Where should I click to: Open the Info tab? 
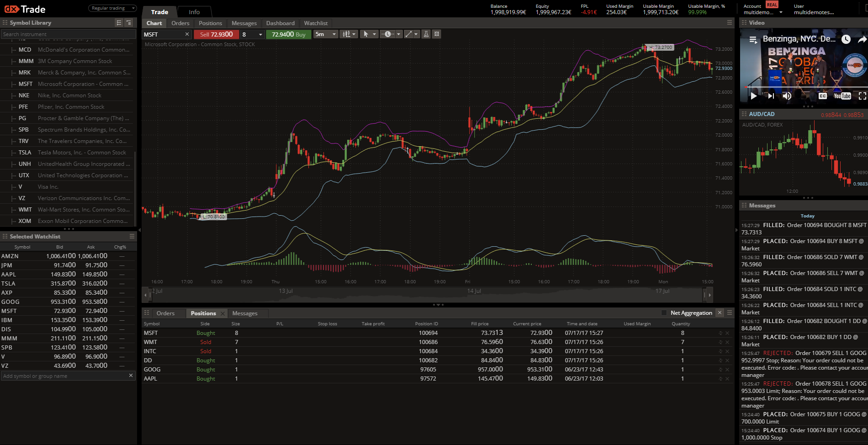point(194,12)
